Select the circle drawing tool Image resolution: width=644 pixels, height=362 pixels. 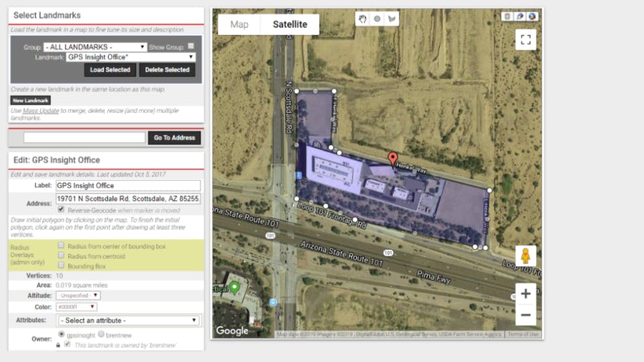377,19
